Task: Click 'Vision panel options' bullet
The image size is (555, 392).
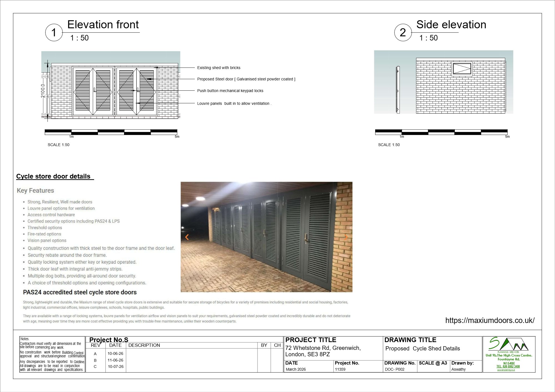Action: tap(47, 240)
